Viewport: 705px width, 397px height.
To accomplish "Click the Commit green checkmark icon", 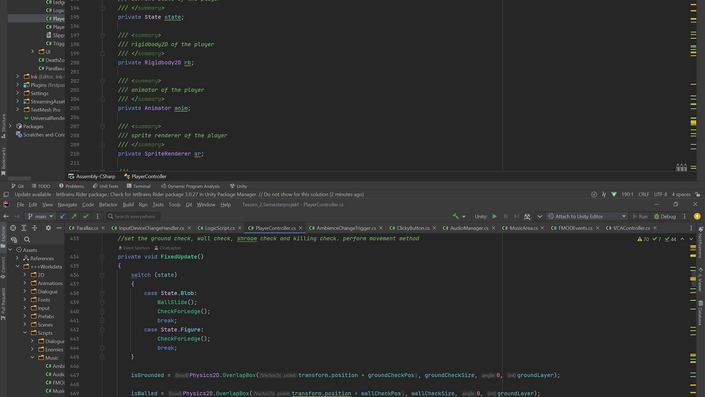I will (86, 216).
